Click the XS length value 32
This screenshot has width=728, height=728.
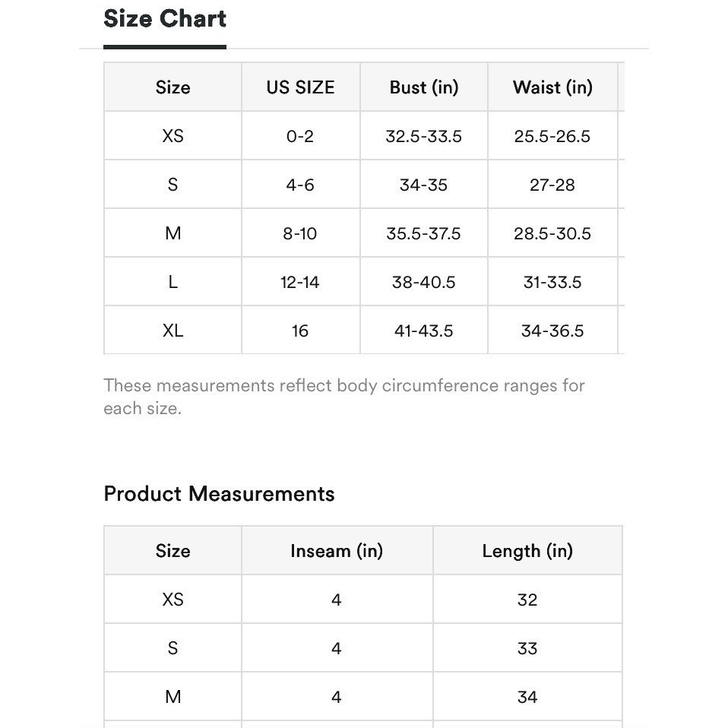pyautogui.click(x=527, y=600)
